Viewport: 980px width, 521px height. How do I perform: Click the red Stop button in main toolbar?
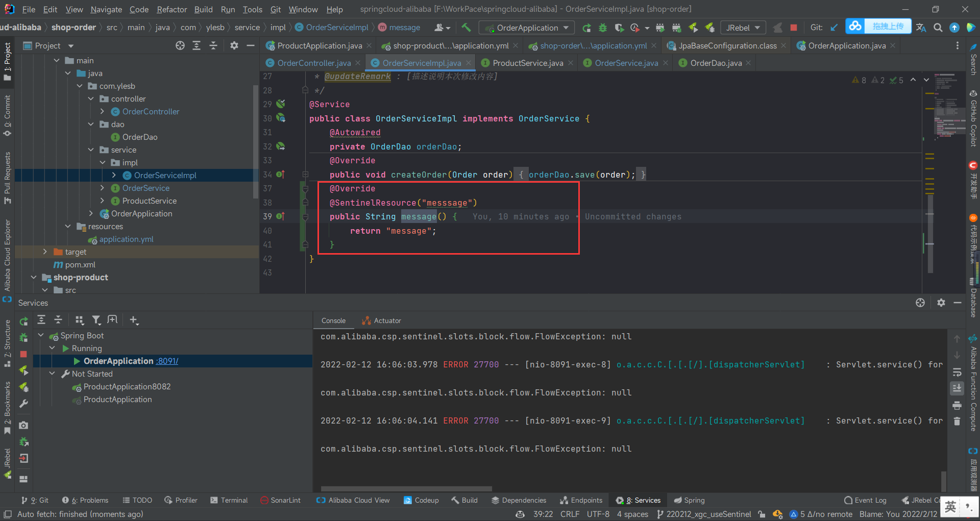tap(794, 28)
